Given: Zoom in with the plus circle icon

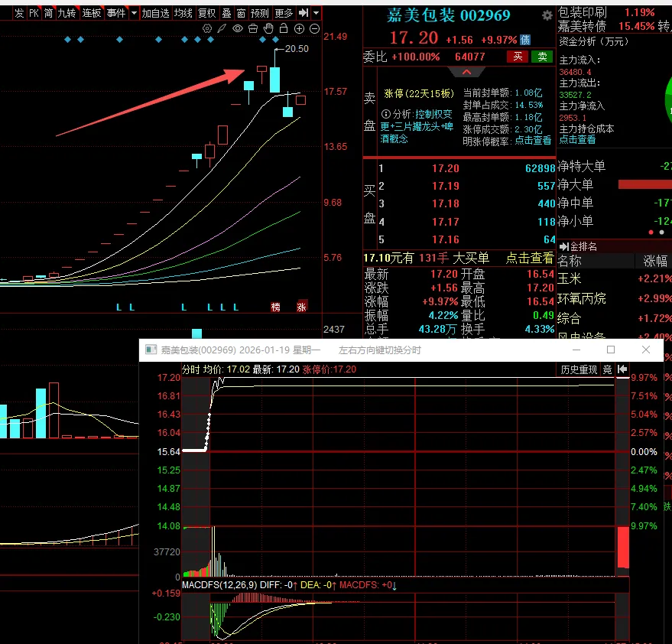Looking at the screenshot, I should (x=299, y=29).
